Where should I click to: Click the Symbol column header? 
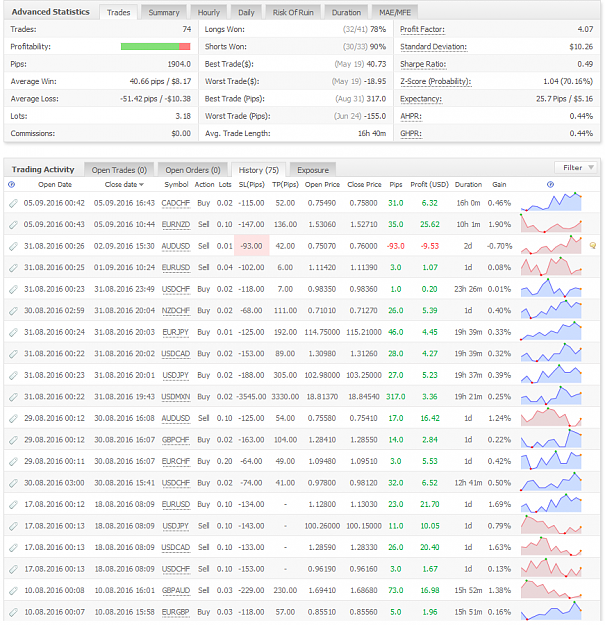pos(176,185)
